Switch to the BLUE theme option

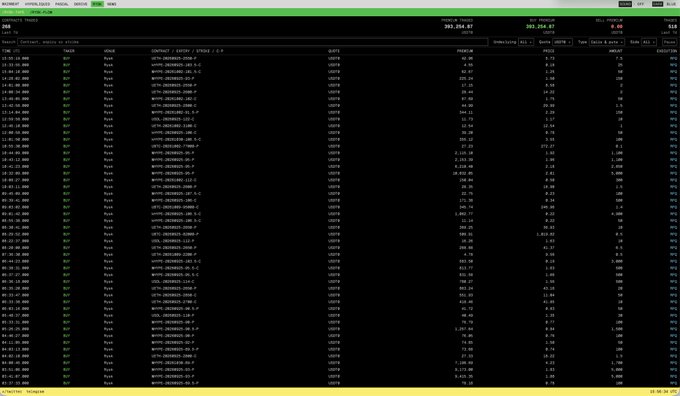coord(671,4)
